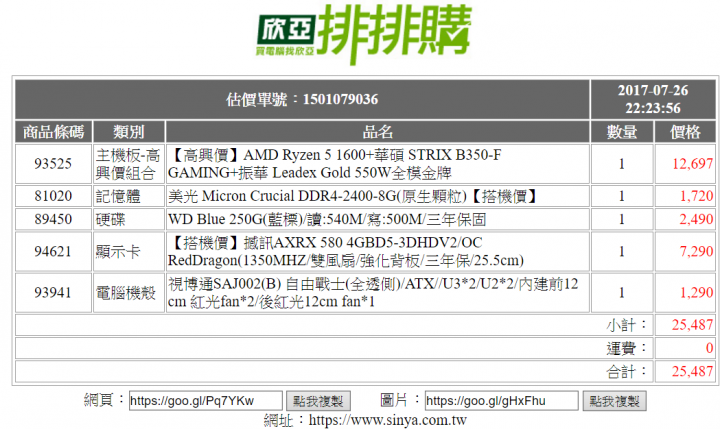
Task: Click the 小計 amount 25,487
Action: 692,325
